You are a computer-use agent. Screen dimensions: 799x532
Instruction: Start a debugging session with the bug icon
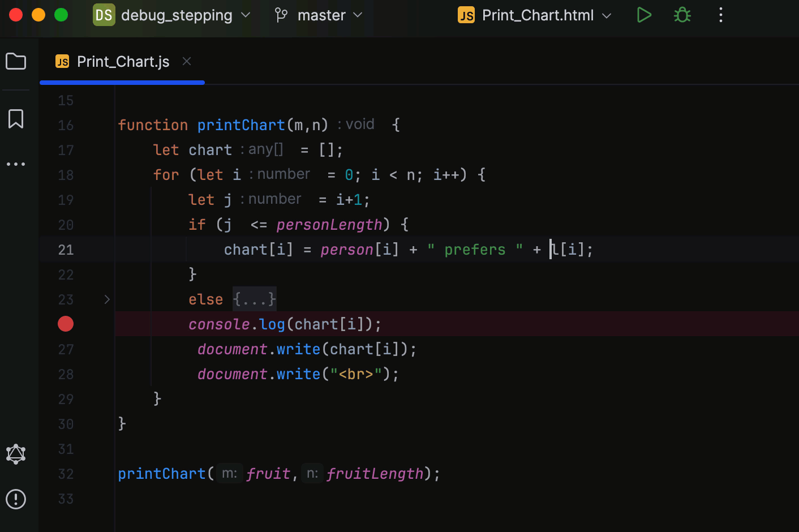coord(682,15)
